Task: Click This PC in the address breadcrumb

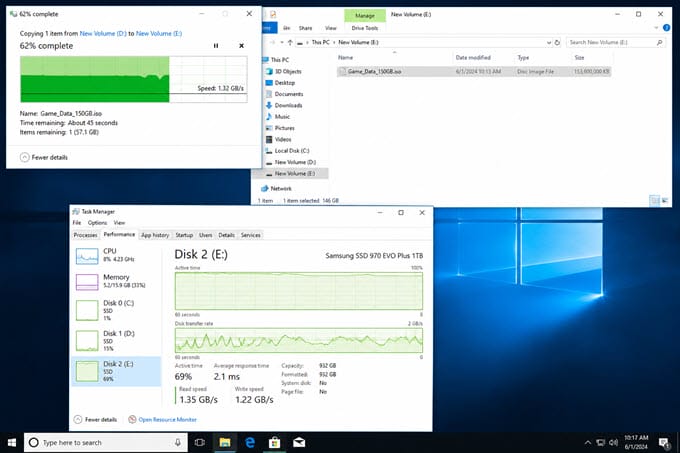Action: coord(320,42)
